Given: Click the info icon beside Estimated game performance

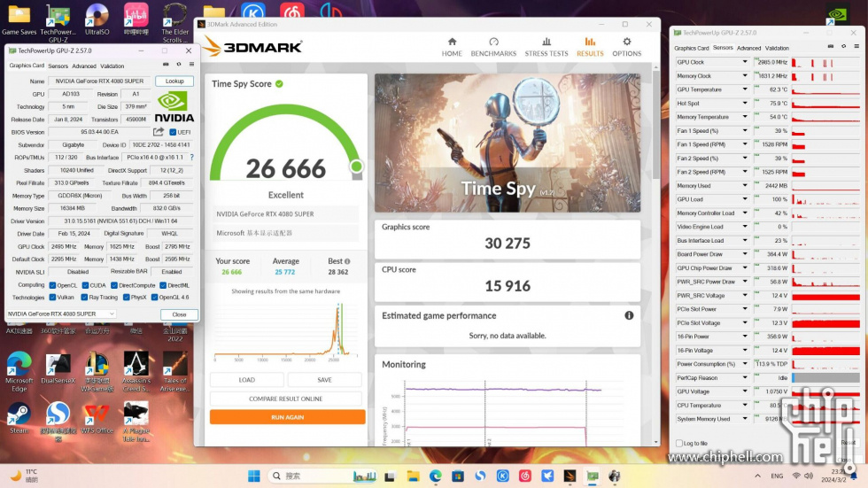Looking at the screenshot, I should pyautogui.click(x=629, y=315).
